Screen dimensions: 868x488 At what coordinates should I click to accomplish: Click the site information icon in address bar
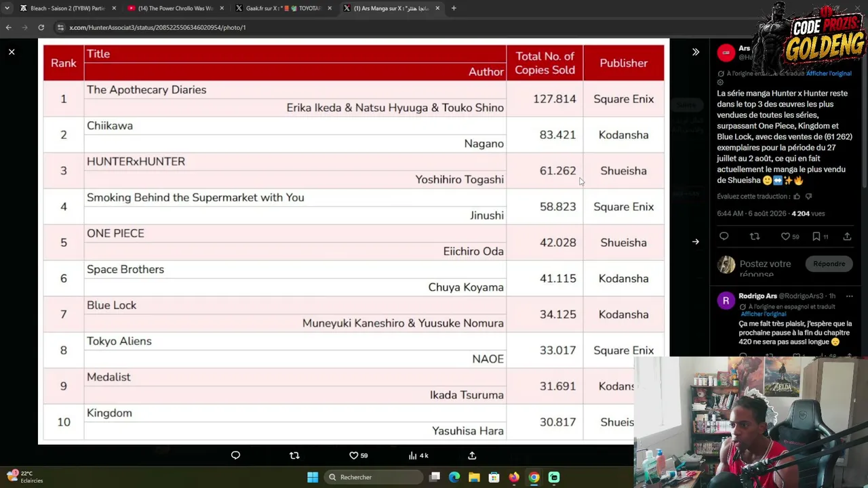(x=60, y=27)
